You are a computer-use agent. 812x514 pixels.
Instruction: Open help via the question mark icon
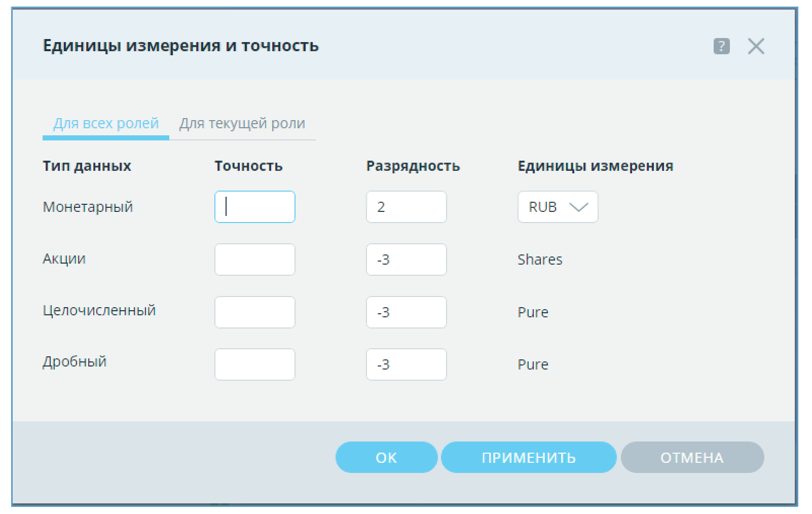(721, 46)
